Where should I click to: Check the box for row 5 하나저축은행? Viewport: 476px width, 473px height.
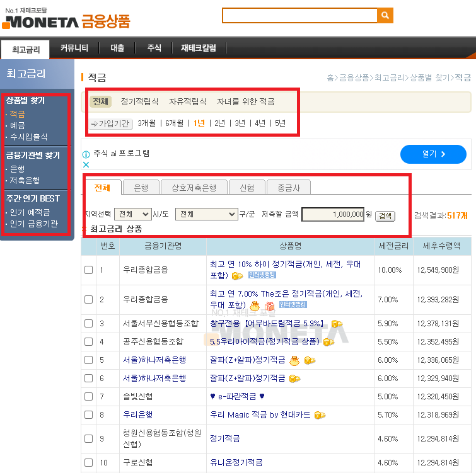(89, 360)
